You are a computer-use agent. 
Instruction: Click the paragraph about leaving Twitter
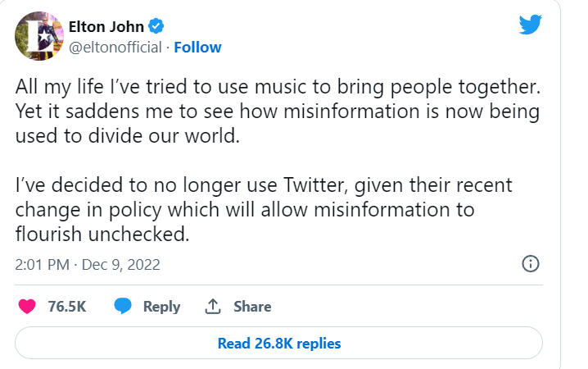262,208
